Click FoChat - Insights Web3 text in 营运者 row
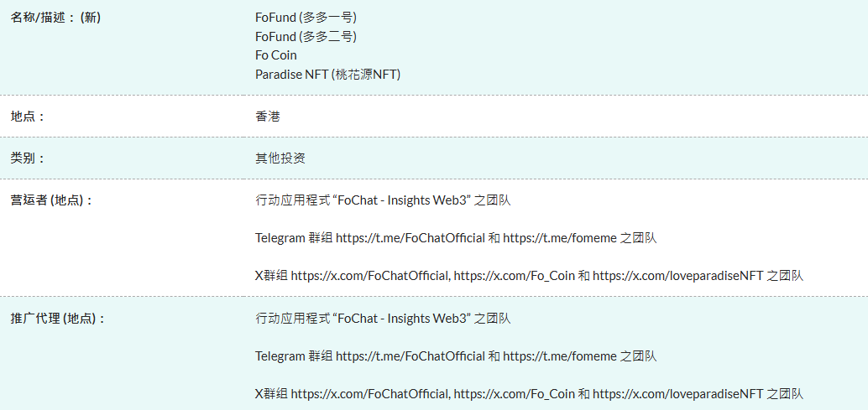Viewport: 868px width, 410px height. [x=401, y=200]
